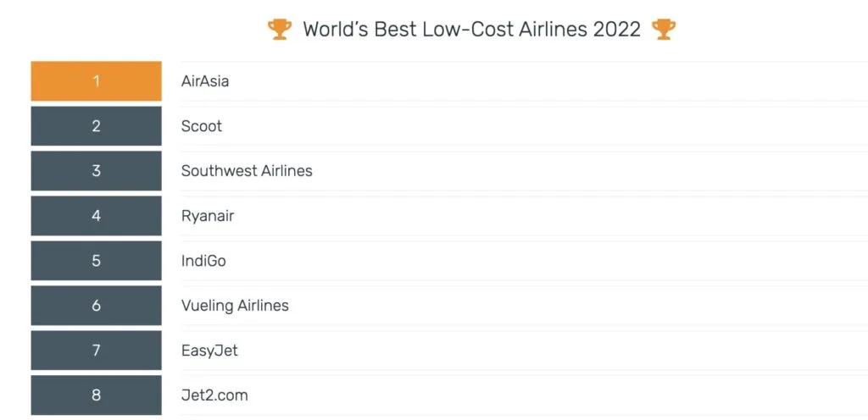
Task: Click the rank 4 box
Action: click(x=96, y=216)
